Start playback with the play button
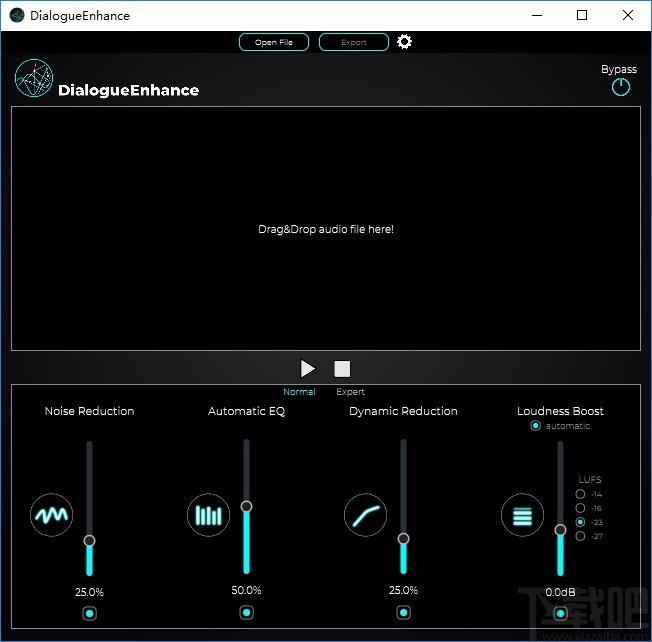652x642 pixels. click(x=308, y=369)
